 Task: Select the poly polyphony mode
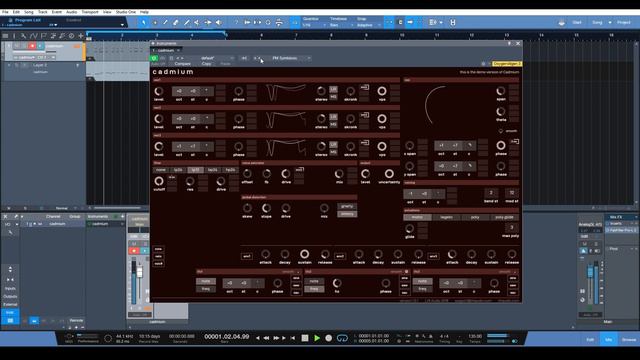tap(475, 218)
